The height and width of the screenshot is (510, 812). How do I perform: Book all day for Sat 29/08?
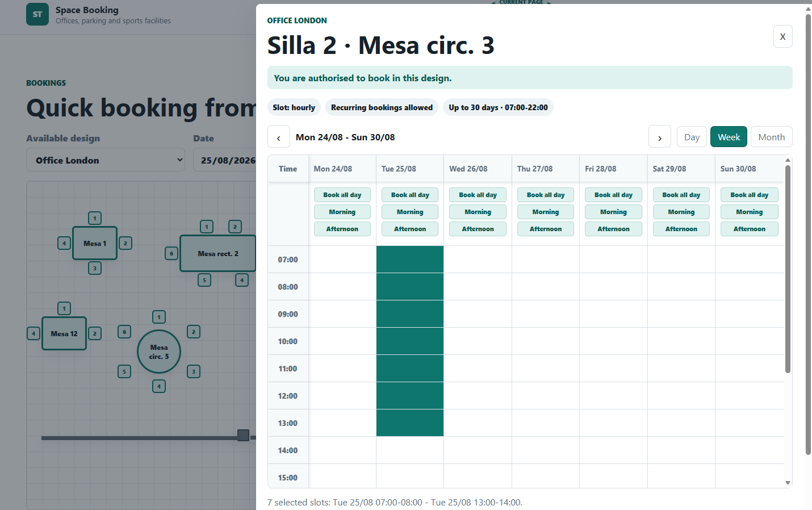click(x=681, y=195)
